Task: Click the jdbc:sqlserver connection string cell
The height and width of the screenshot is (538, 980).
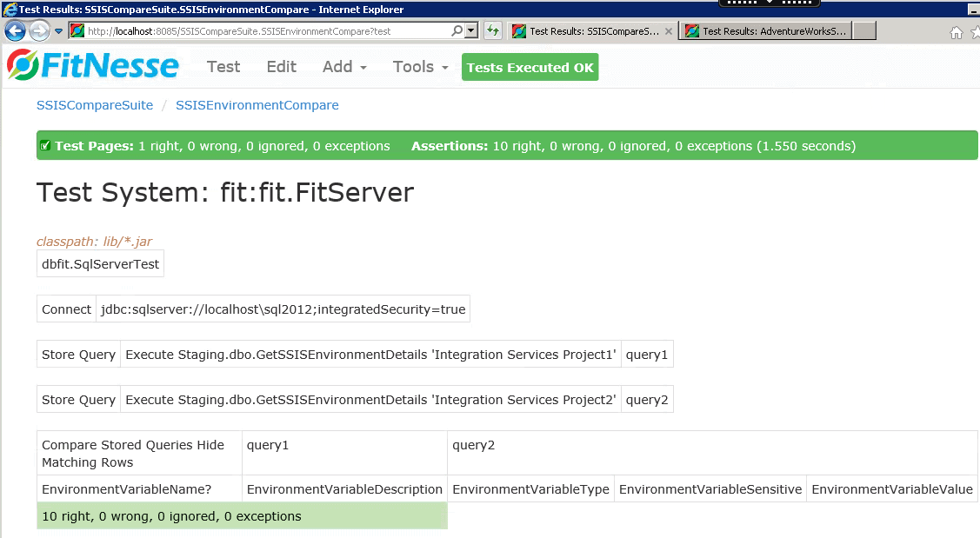Action: click(283, 309)
